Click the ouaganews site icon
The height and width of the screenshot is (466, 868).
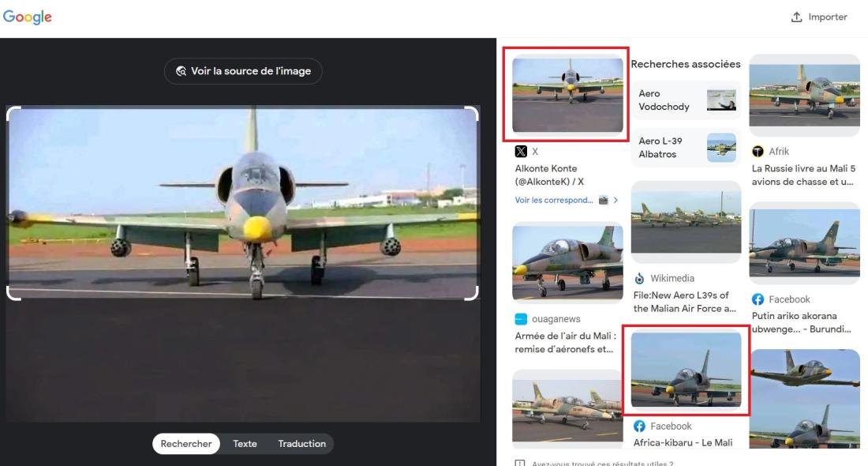[x=521, y=319]
